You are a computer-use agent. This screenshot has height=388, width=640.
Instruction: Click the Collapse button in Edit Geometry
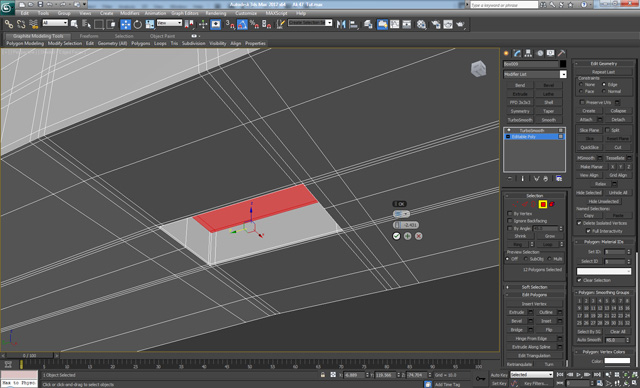pos(618,111)
